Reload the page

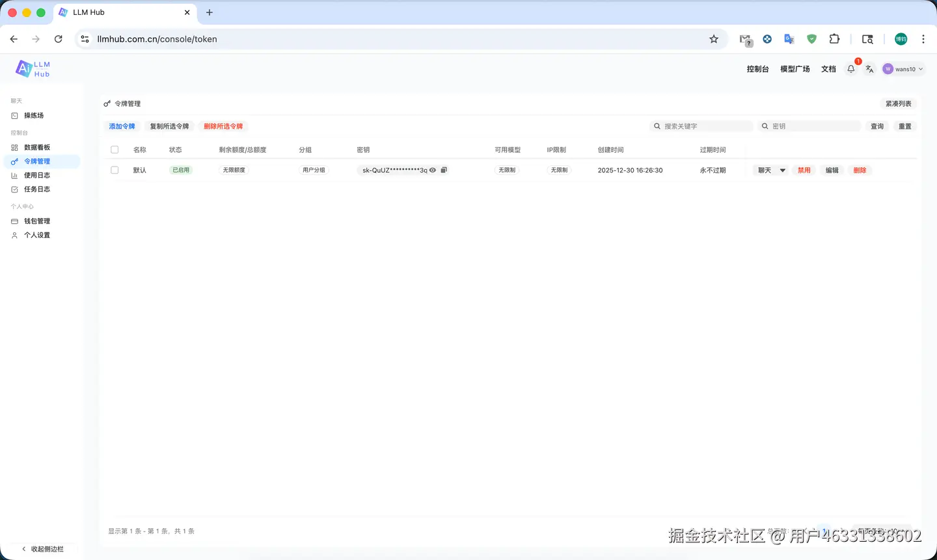pos(59,39)
